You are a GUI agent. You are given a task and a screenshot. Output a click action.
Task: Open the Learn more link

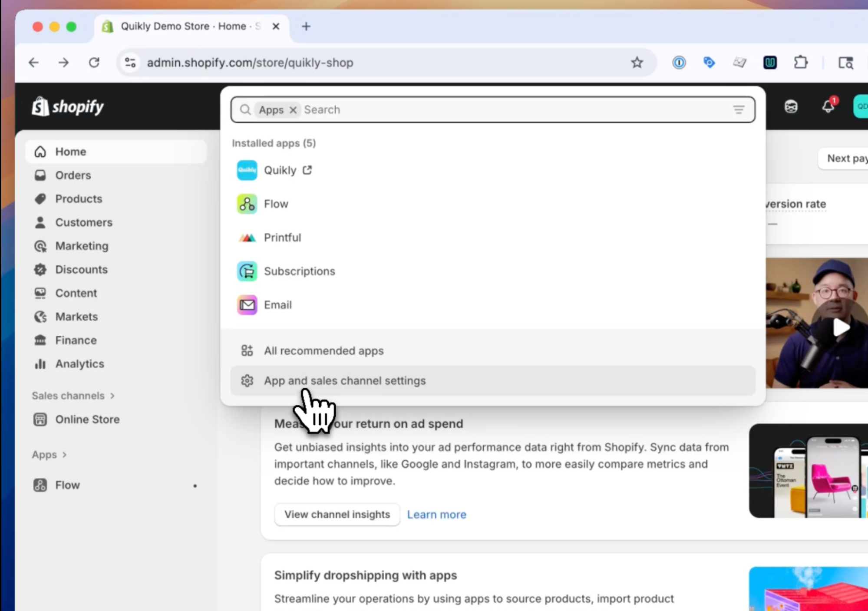click(x=436, y=514)
